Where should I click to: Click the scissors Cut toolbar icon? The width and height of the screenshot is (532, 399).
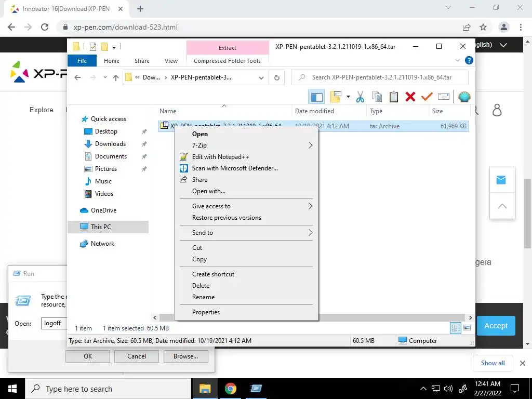(x=361, y=97)
